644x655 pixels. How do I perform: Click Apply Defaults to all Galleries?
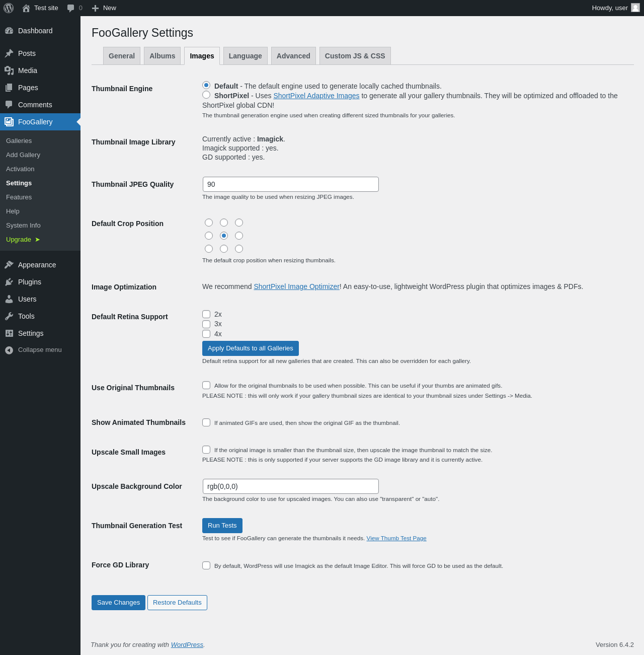click(251, 348)
